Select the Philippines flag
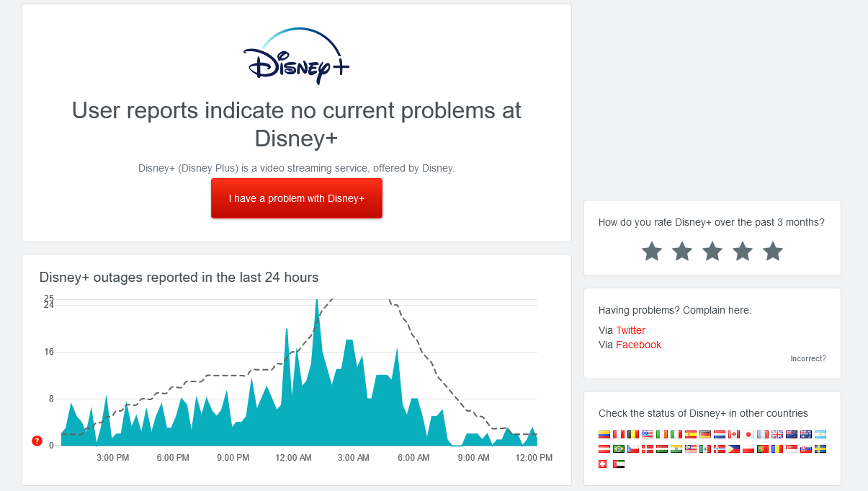 tap(734, 448)
